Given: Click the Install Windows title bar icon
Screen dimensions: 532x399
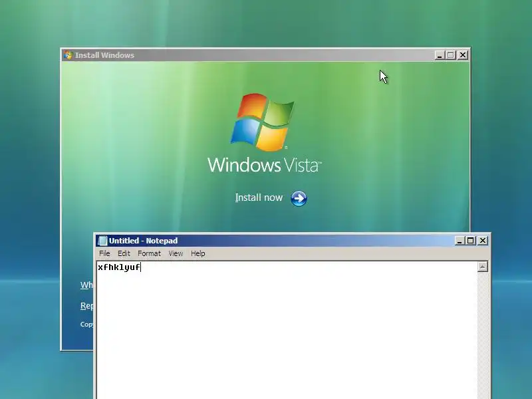Looking at the screenshot, I should (68, 55).
